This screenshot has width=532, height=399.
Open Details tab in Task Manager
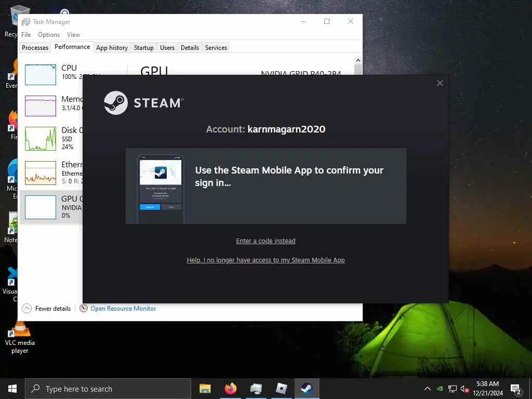coord(190,47)
